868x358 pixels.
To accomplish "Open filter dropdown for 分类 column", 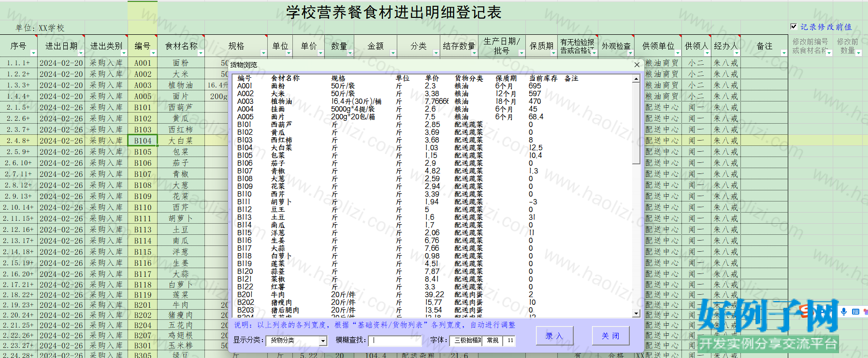I will (436, 53).
